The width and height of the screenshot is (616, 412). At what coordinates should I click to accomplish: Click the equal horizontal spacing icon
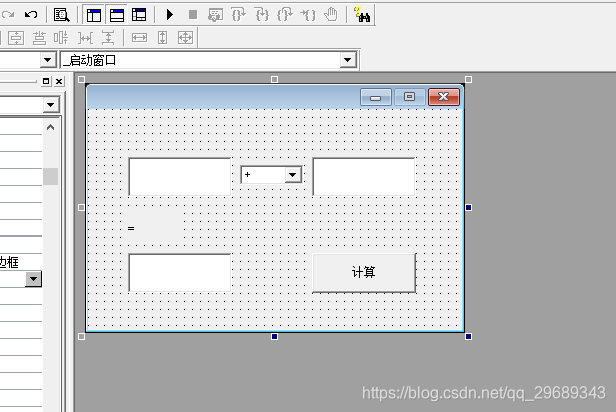tap(85, 38)
